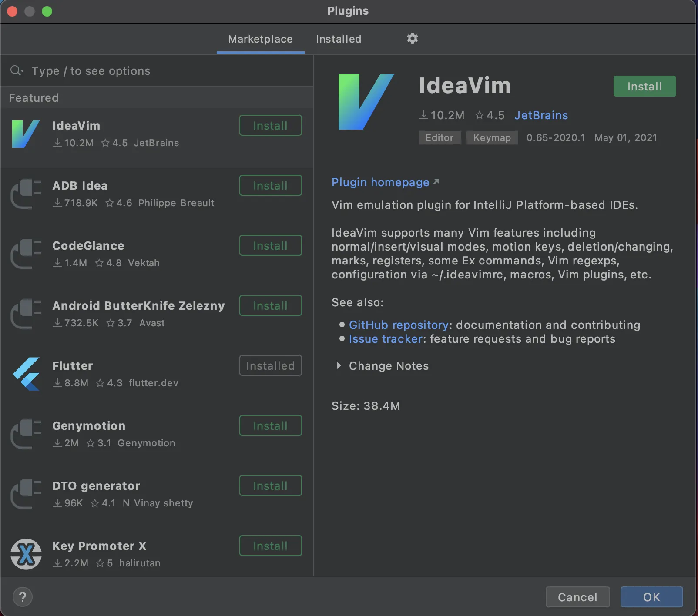Click the Flutter plugin logo

[x=27, y=374]
